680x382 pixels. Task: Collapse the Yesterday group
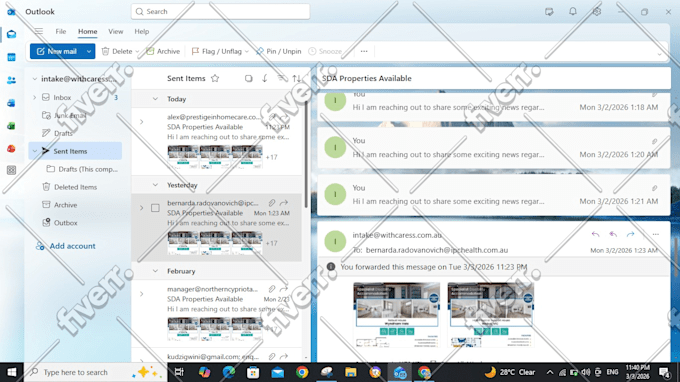[155, 185]
